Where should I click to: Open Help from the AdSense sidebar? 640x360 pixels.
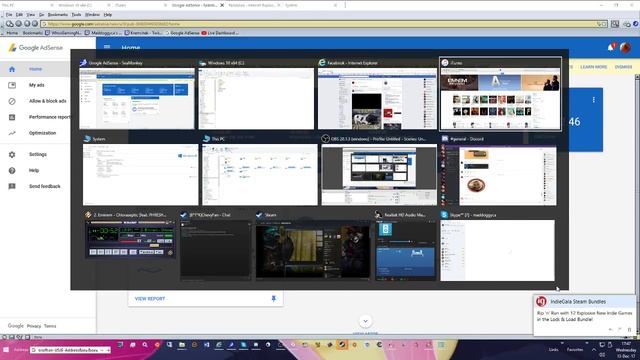(34, 170)
